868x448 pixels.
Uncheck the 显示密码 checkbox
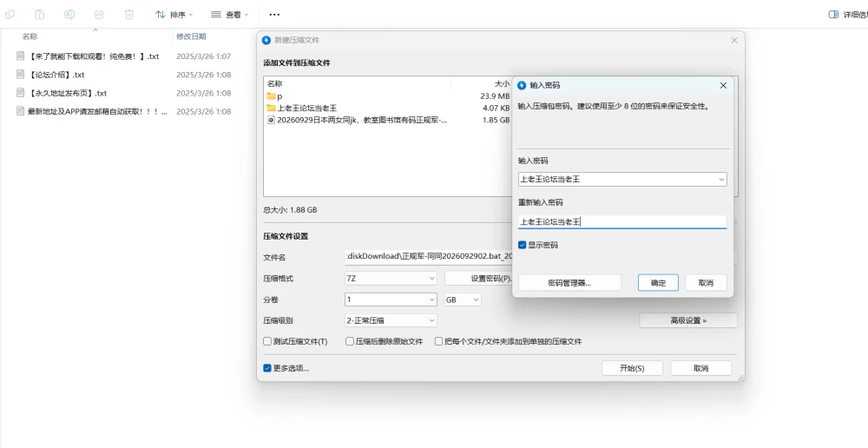pyautogui.click(x=522, y=245)
